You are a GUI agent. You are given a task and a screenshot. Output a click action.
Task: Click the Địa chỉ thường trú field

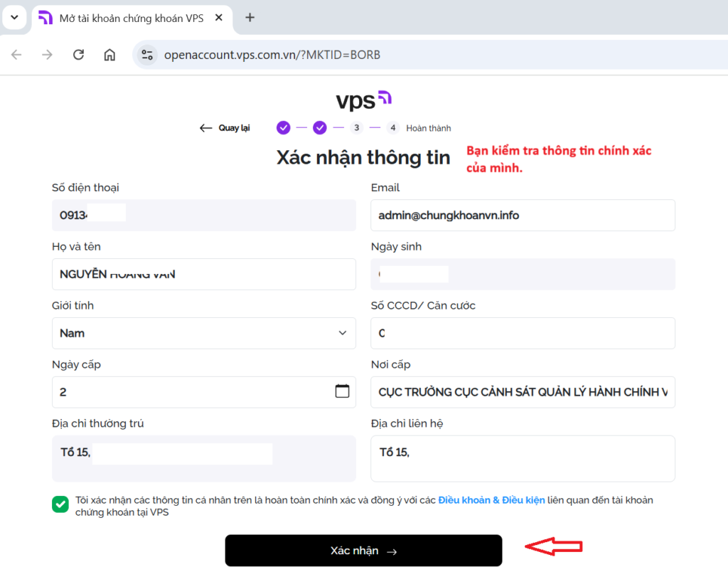[x=204, y=459]
